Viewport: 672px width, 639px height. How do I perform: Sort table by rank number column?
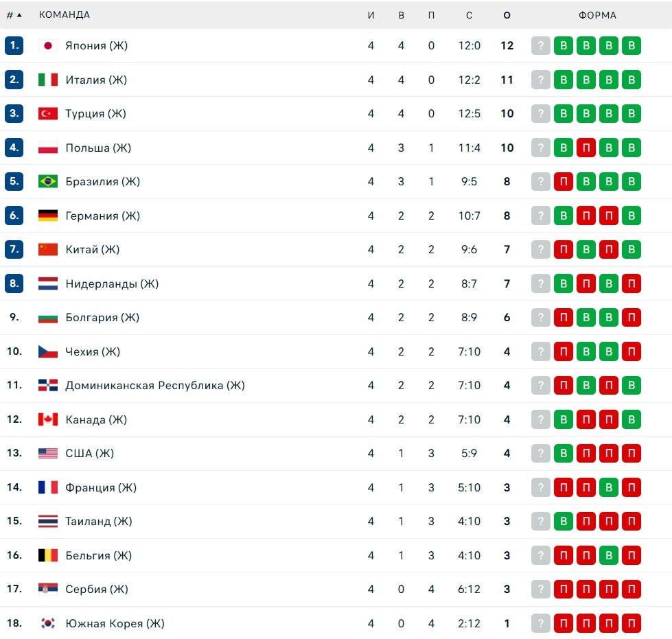point(14,15)
